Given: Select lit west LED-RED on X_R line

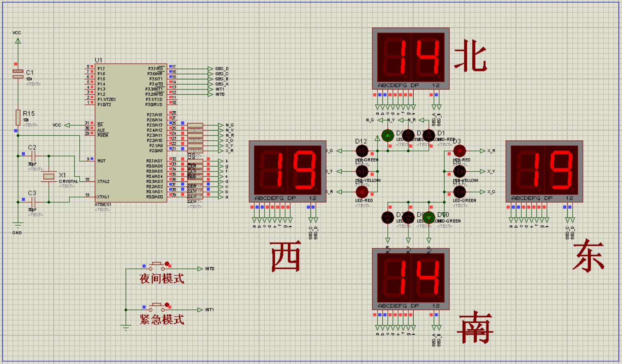Looking at the screenshot, I should 362,192.
